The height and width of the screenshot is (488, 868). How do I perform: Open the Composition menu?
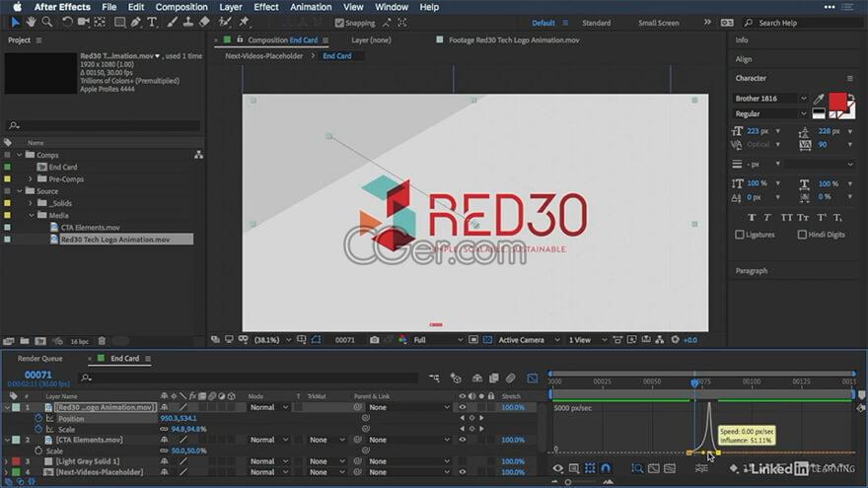(181, 7)
